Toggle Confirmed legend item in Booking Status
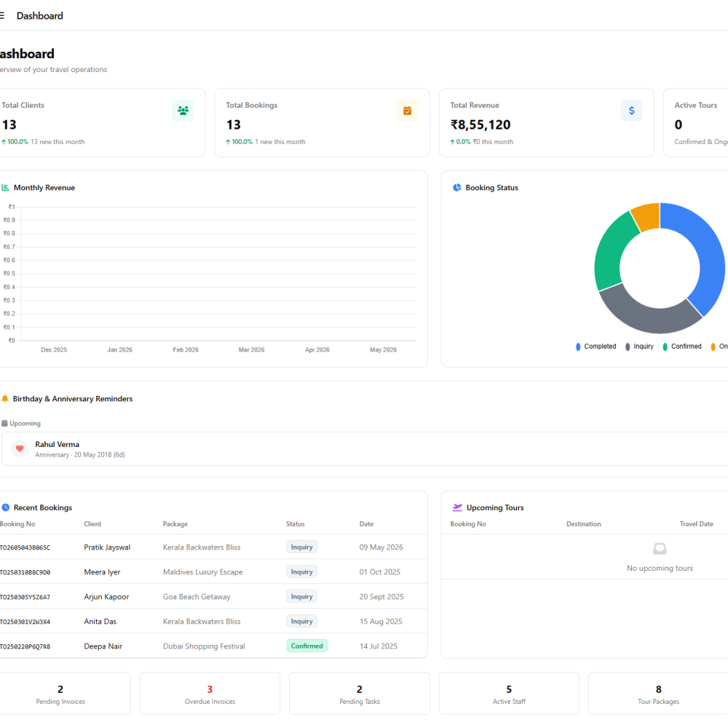The height and width of the screenshot is (728, 728). [682, 347]
